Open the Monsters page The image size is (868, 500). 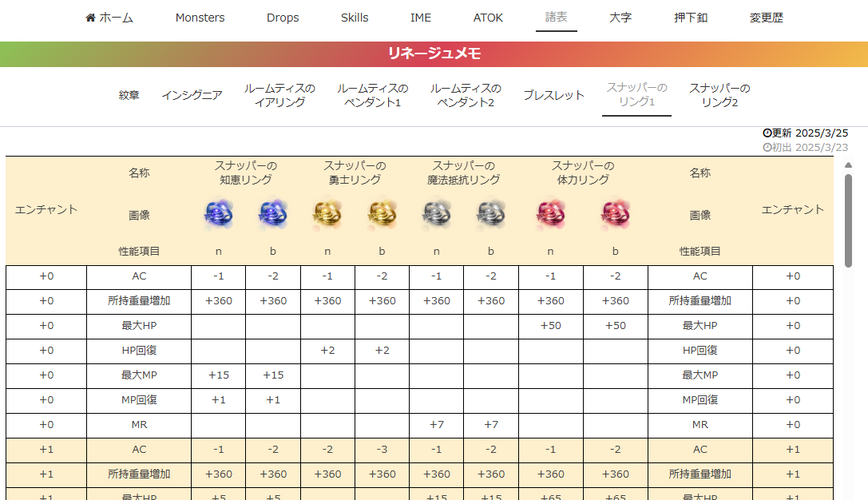coord(200,18)
